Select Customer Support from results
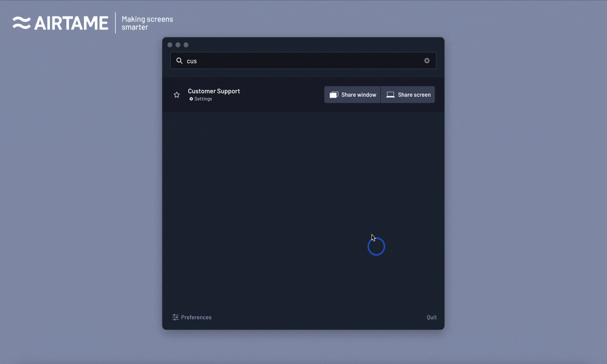The height and width of the screenshot is (364, 607). pos(214,91)
